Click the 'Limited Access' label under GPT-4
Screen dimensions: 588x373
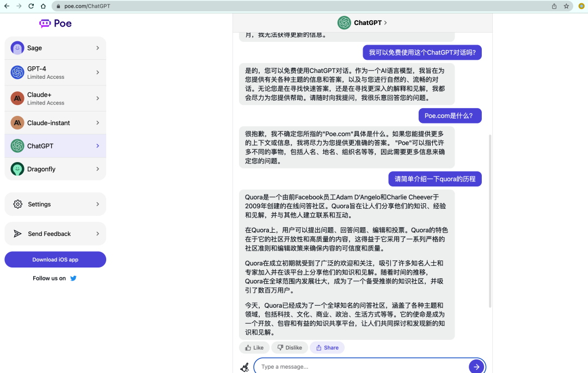pos(46,77)
